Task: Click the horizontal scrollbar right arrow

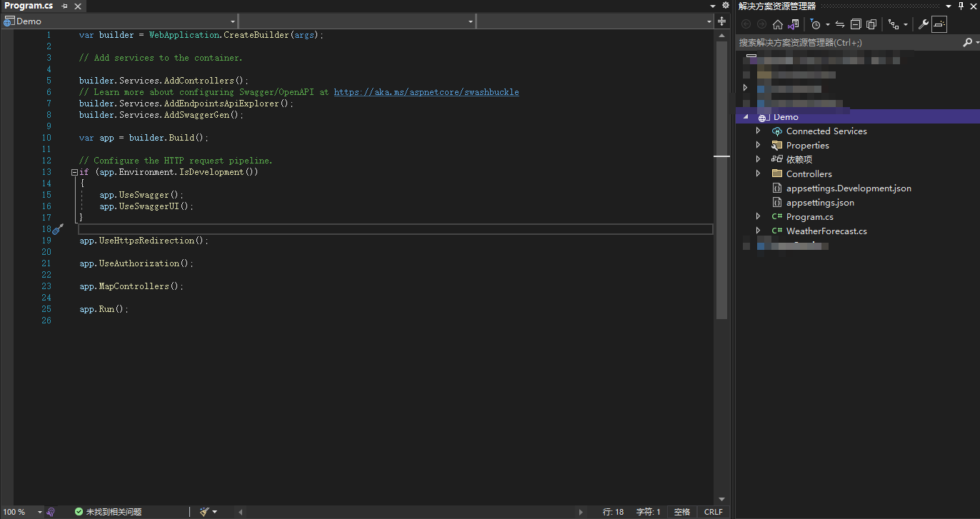Action: [x=581, y=512]
